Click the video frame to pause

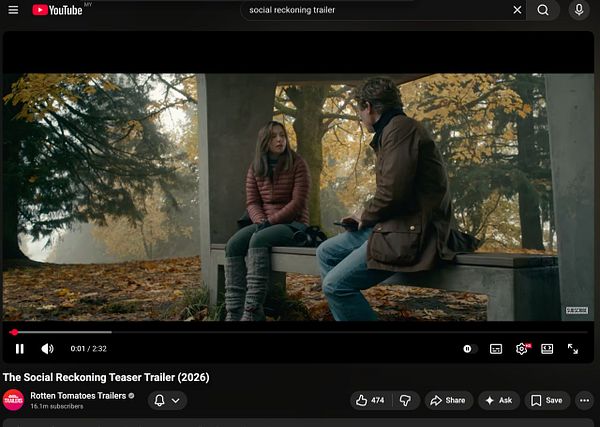(x=298, y=197)
